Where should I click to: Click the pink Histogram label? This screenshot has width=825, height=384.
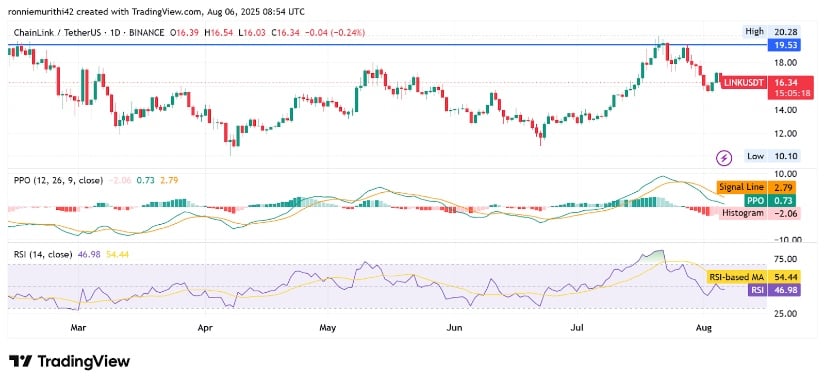(742, 214)
